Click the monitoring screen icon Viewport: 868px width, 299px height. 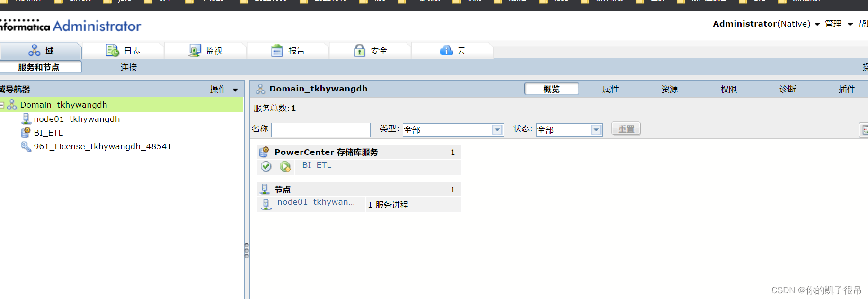[195, 50]
